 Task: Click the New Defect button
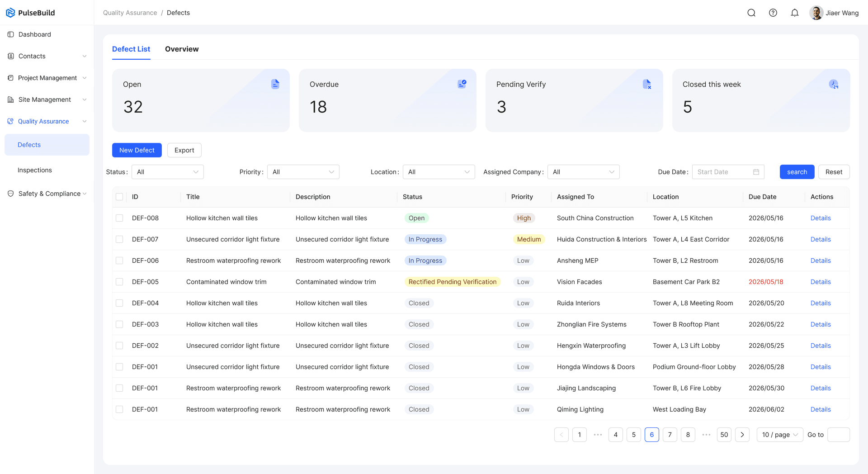pos(137,150)
